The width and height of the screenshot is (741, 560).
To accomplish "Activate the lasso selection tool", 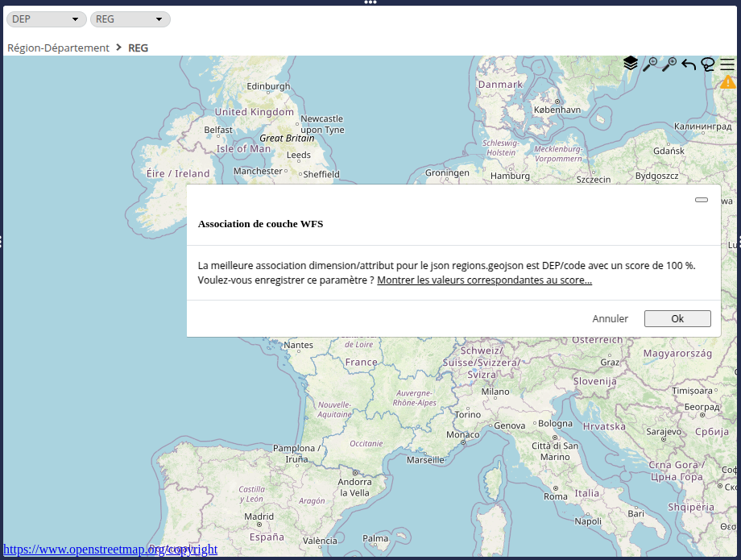I will (x=708, y=64).
